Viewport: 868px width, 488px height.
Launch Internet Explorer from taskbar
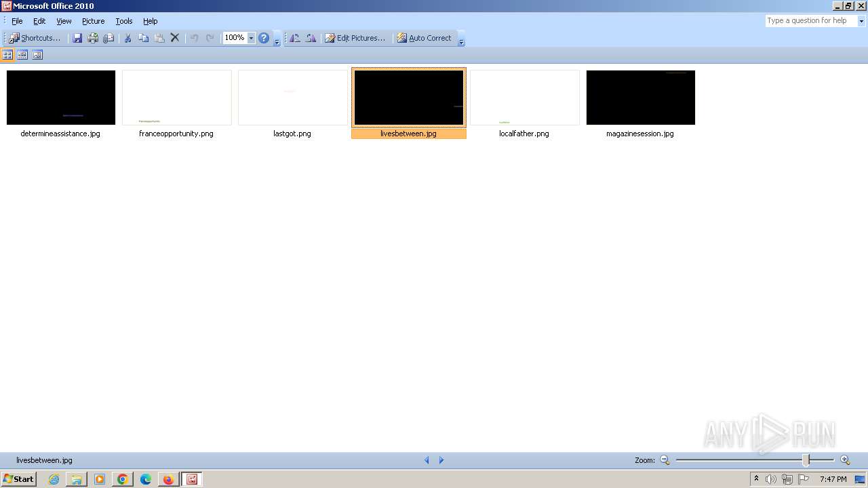click(x=54, y=479)
